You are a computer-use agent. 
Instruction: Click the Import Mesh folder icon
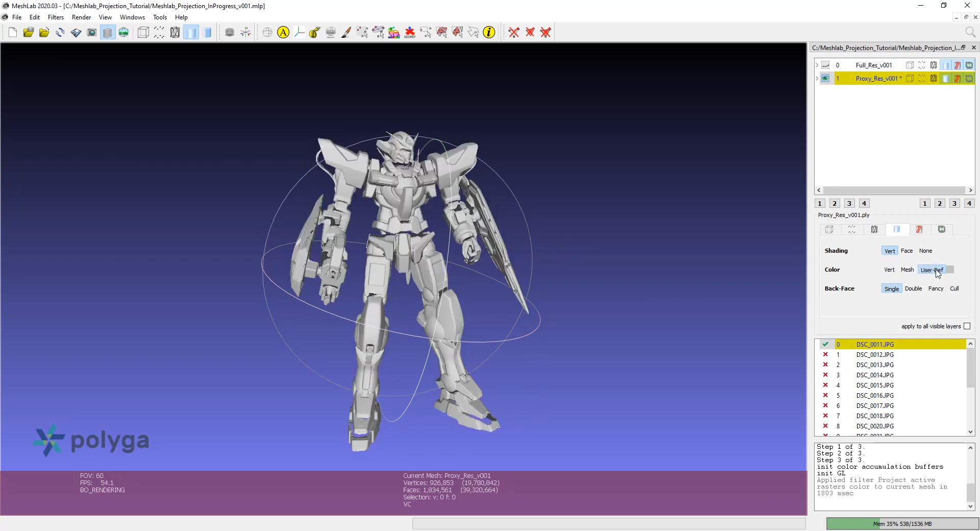click(44, 33)
